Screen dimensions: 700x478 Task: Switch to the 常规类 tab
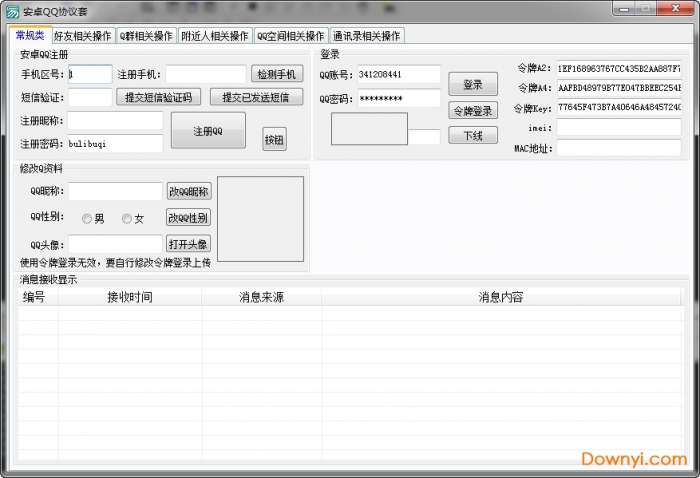pyautogui.click(x=30, y=35)
